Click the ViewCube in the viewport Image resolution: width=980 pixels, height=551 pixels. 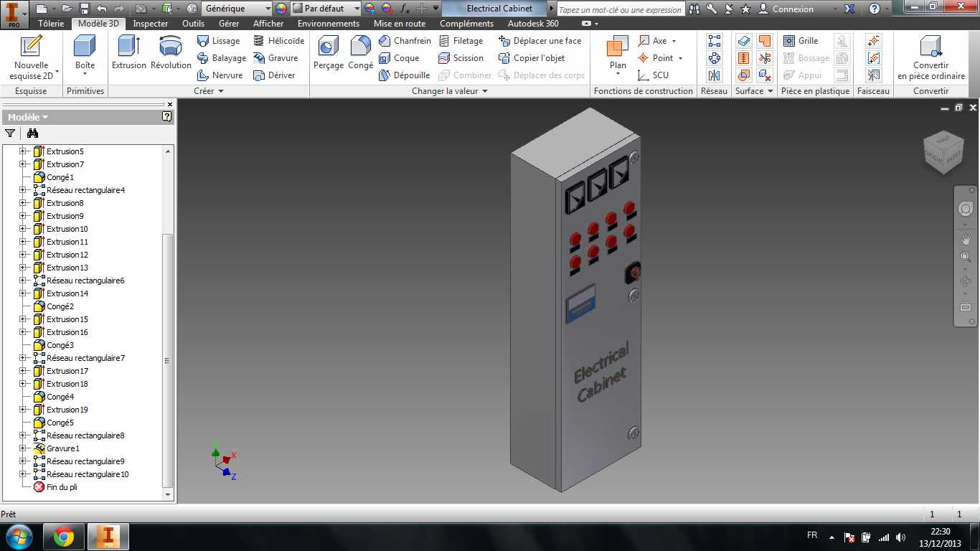coord(944,151)
